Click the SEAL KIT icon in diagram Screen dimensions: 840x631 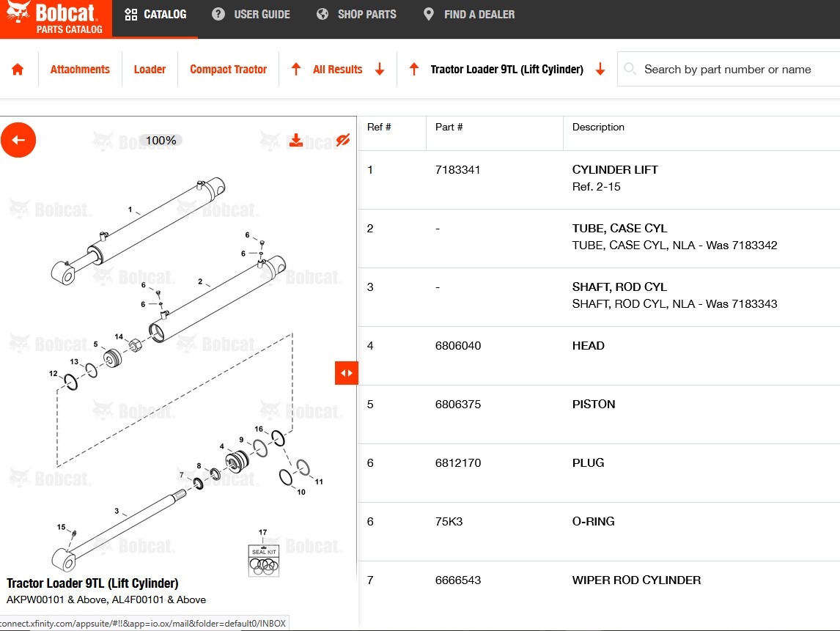264,561
